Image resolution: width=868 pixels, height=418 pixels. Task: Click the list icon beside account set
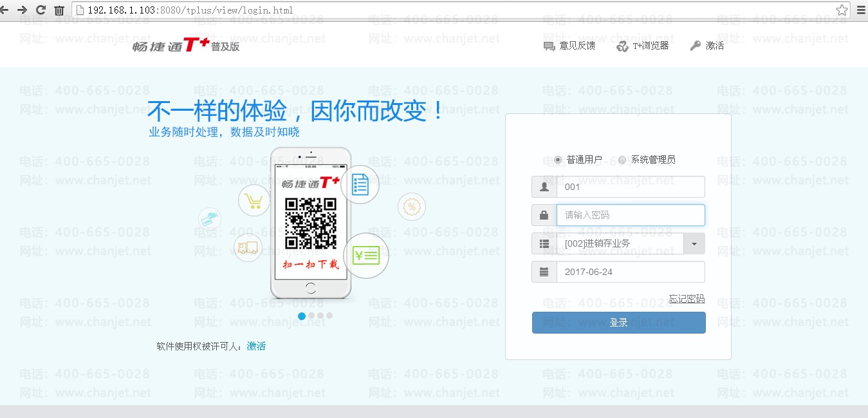[x=544, y=243]
